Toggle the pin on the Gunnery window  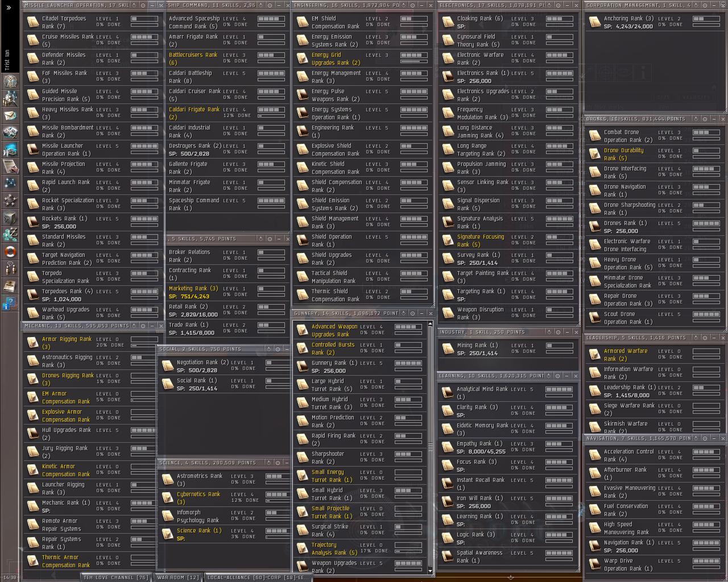pyautogui.click(x=412, y=313)
